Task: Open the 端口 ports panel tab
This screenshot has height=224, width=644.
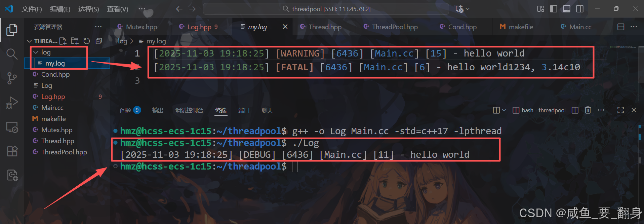Action: click(x=244, y=110)
